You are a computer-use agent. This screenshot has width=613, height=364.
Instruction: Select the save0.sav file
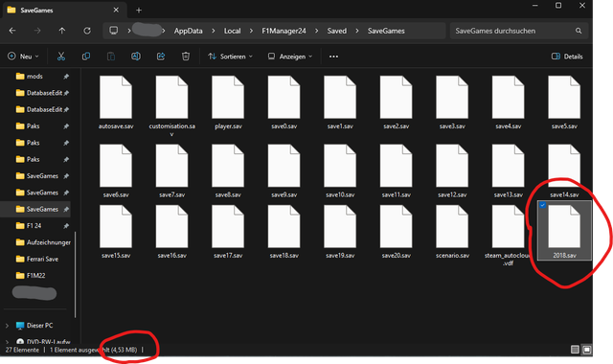tap(284, 102)
